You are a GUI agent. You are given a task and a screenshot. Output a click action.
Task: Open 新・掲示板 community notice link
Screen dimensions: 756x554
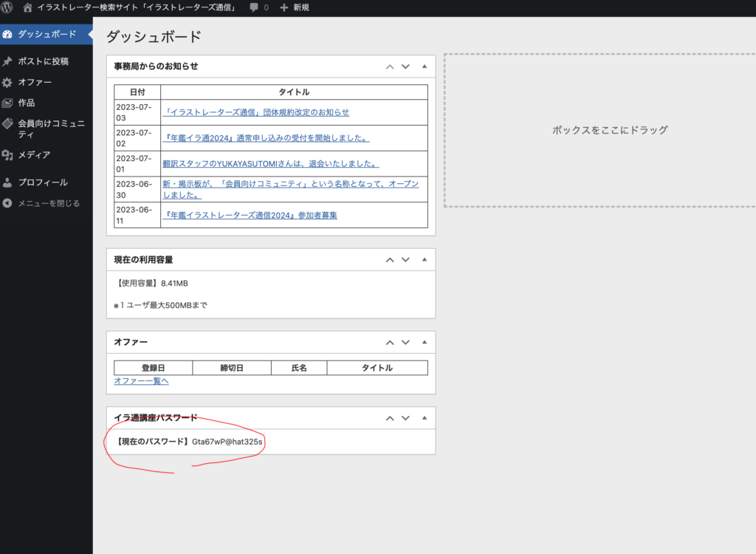click(x=290, y=190)
